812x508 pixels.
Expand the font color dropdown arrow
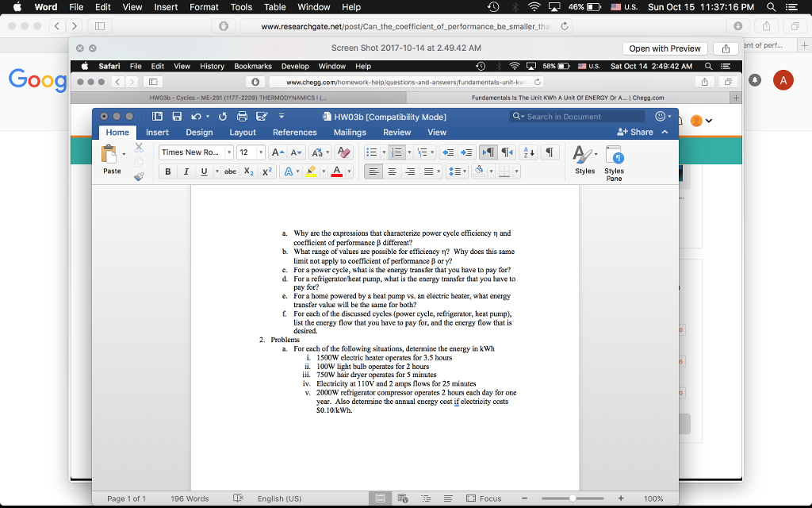348,171
